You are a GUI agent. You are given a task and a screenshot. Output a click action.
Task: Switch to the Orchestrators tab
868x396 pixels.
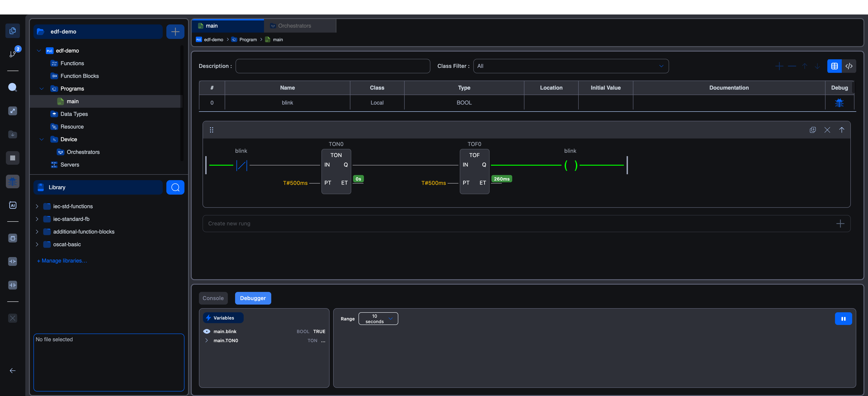[x=300, y=26]
